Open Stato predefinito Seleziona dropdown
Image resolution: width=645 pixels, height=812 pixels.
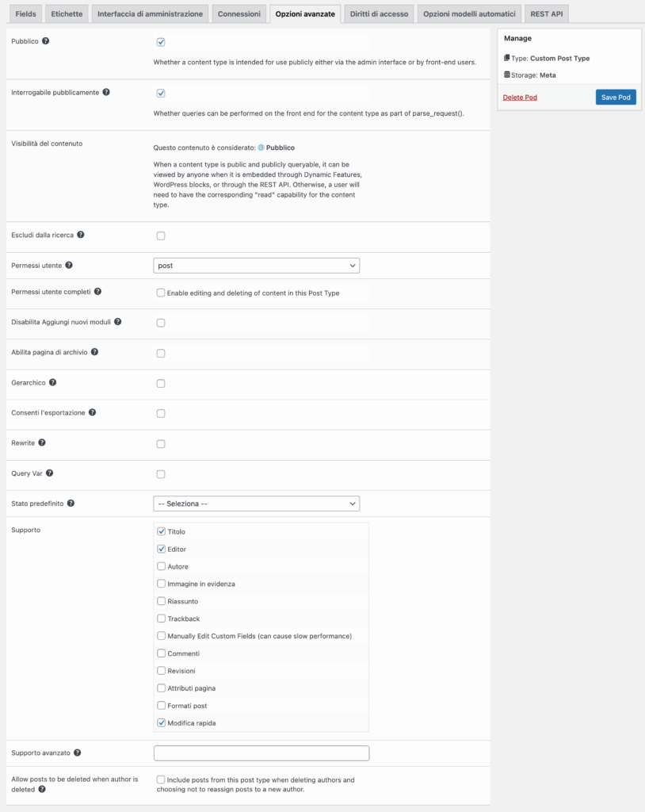pos(256,504)
